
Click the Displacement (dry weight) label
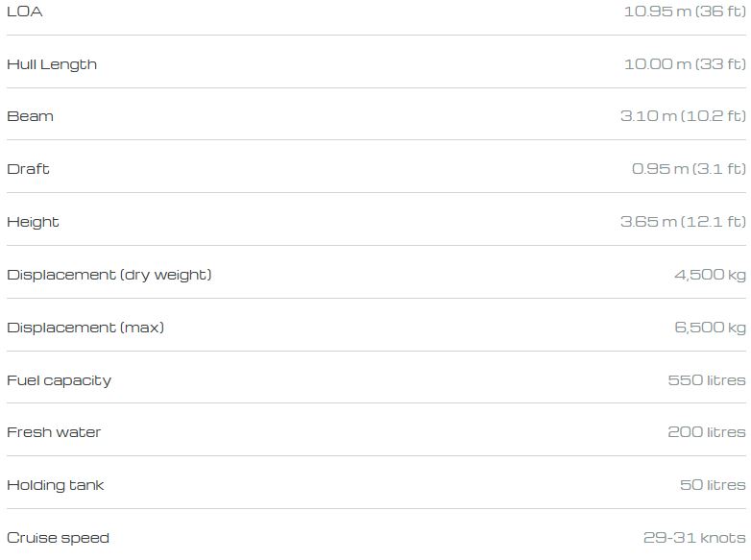coord(109,275)
